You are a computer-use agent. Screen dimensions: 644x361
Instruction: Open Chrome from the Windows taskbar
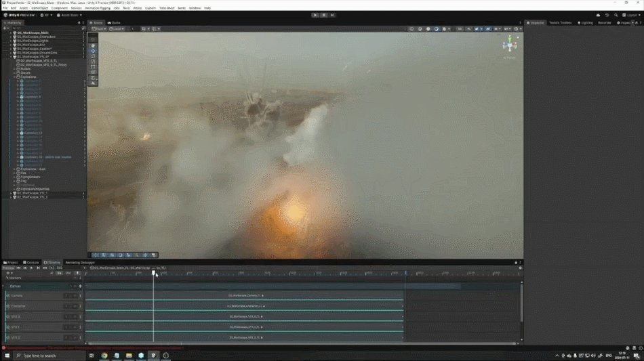click(104, 356)
